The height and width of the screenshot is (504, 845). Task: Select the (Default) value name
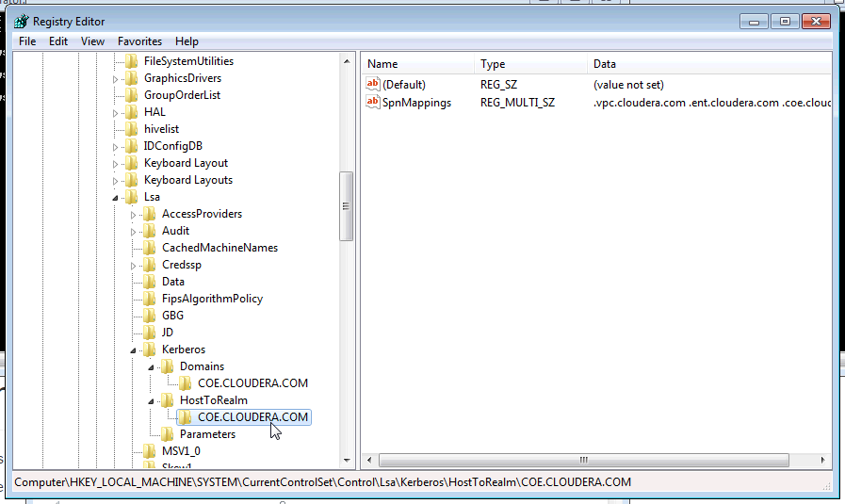coord(404,85)
